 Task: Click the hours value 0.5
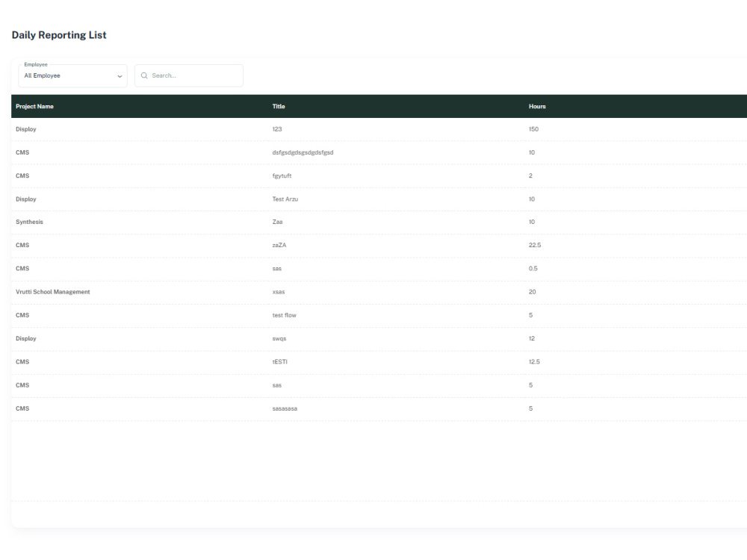click(533, 269)
